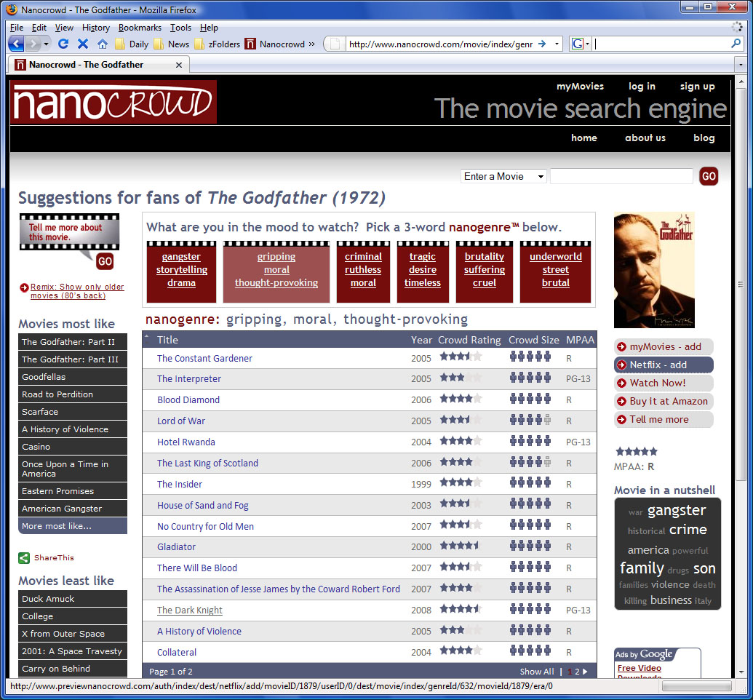Reload the page with the refresh icon

[x=63, y=44]
